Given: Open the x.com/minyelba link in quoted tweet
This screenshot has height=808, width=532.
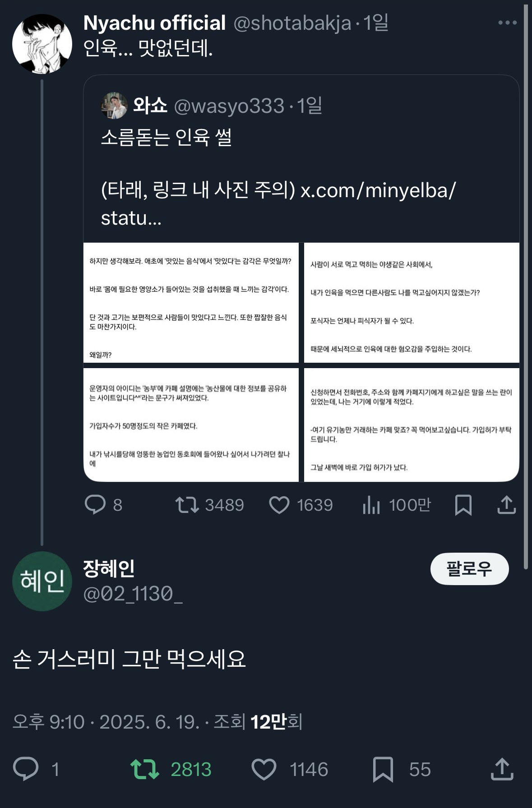Looking at the screenshot, I should point(378,190).
